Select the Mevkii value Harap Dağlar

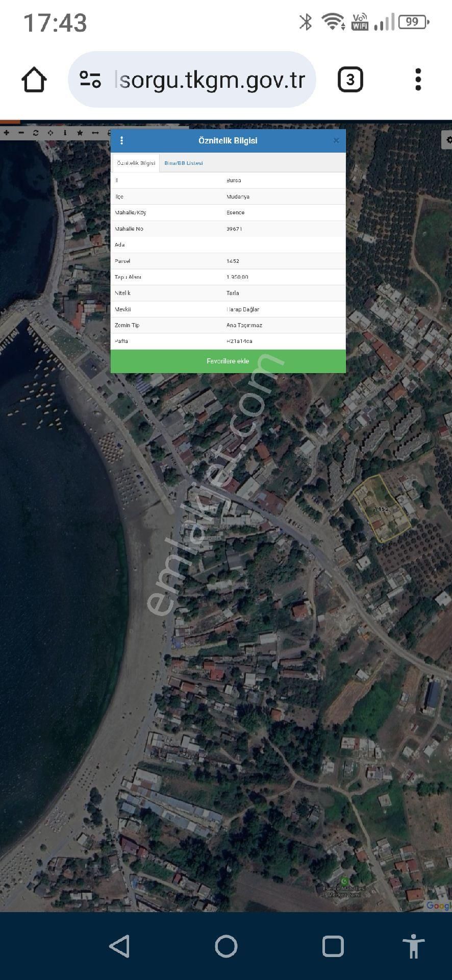coord(243,309)
